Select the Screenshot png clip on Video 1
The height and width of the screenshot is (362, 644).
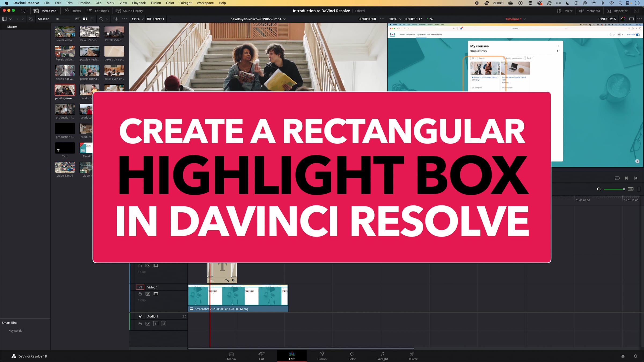238,298
